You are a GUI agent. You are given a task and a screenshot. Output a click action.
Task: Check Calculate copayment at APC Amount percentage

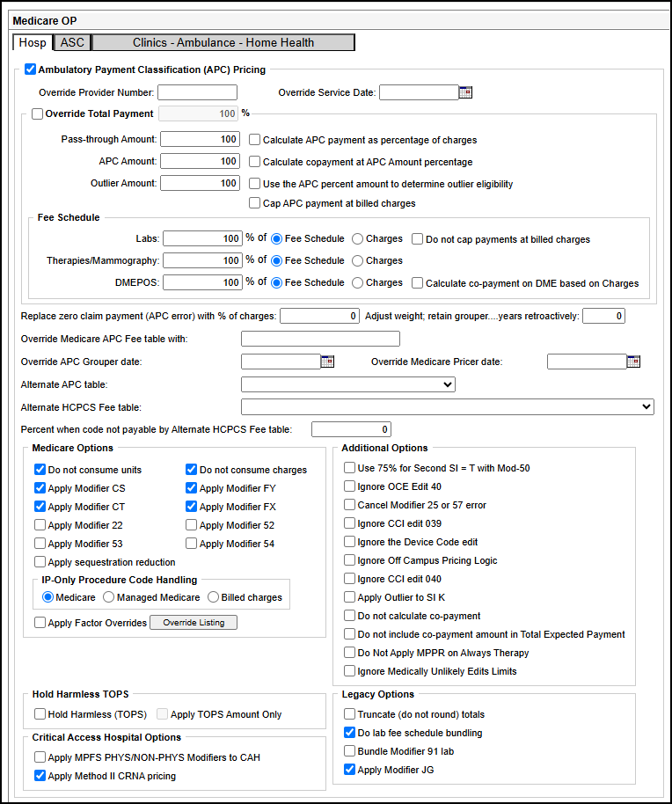coord(255,162)
